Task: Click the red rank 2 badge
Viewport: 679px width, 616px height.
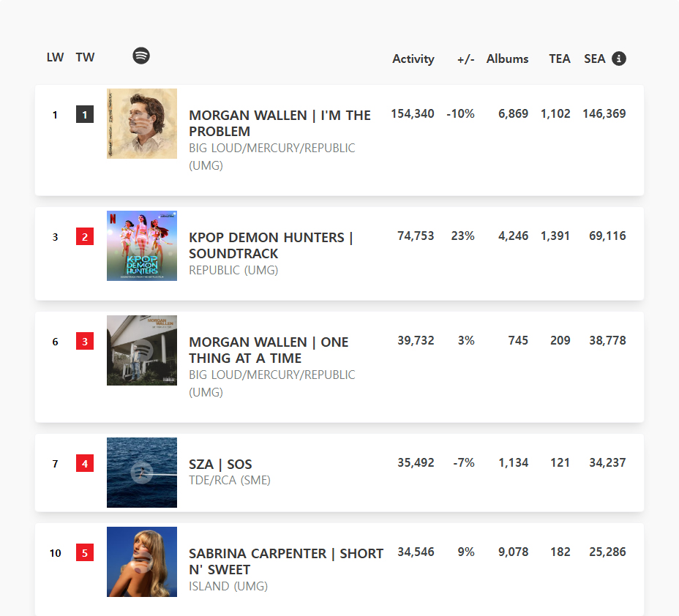Action: tap(85, 237)
